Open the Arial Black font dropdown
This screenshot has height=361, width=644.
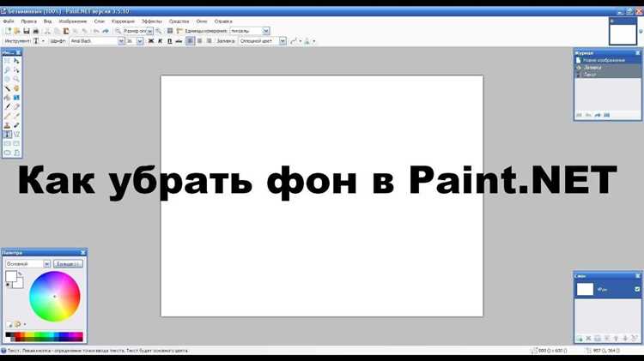(121, 41)
